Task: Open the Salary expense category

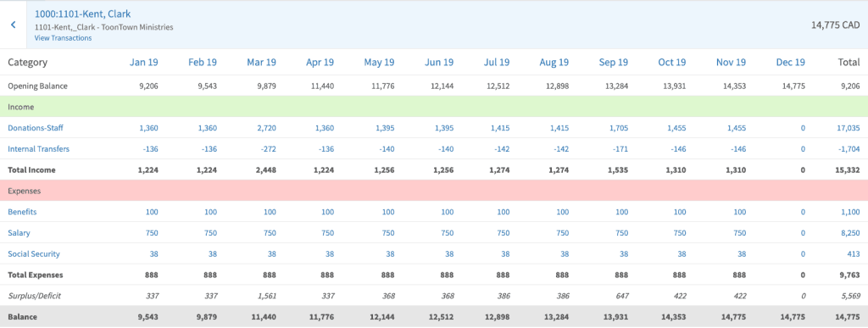Action: pos(19,233)
